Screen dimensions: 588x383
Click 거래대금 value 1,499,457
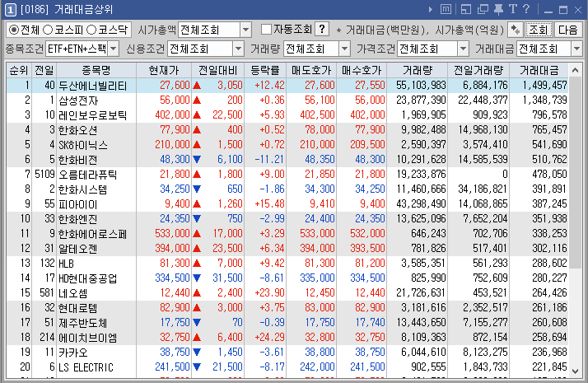[544, 85]
